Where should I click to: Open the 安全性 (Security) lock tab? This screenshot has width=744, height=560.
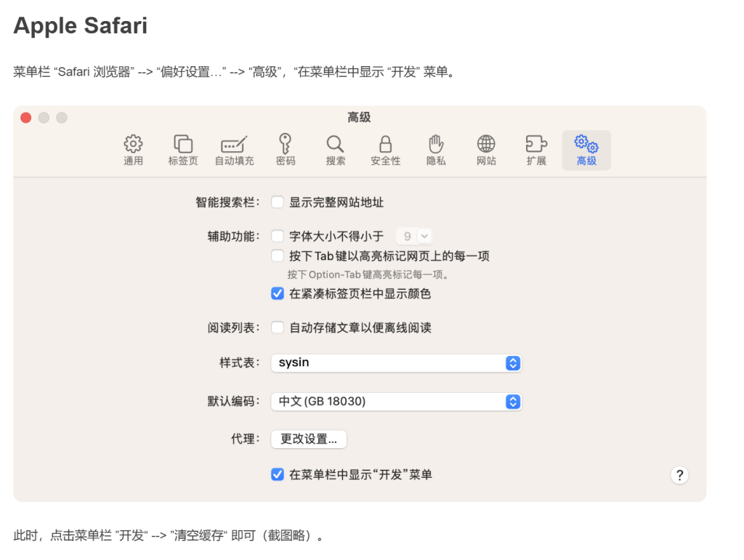pyautogui.click(x=386, y=150)
